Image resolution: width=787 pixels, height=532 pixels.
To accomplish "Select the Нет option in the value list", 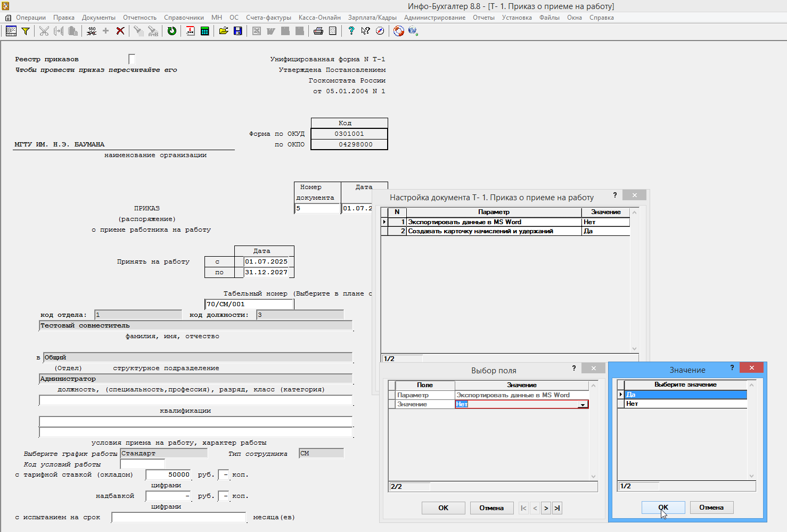I will click(x=685, y=404).
